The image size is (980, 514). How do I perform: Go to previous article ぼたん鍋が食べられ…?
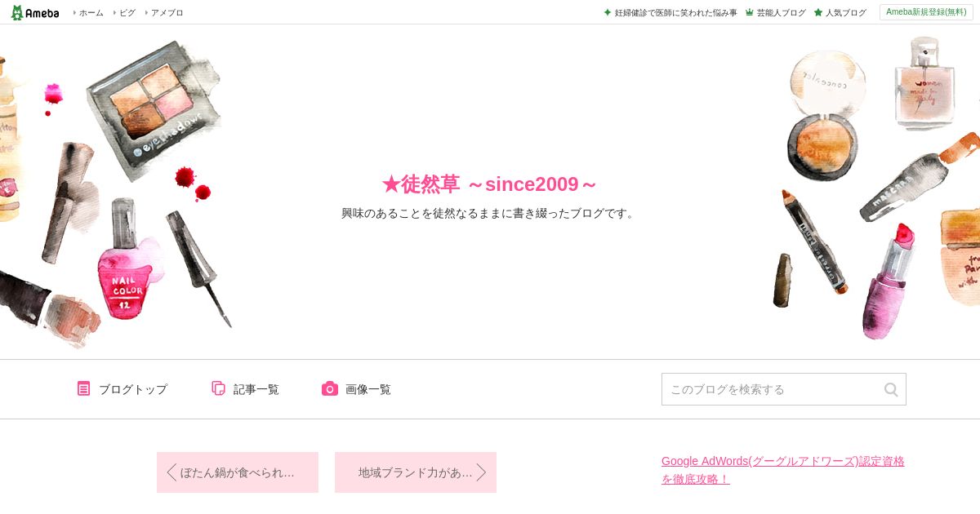point(238,472)
